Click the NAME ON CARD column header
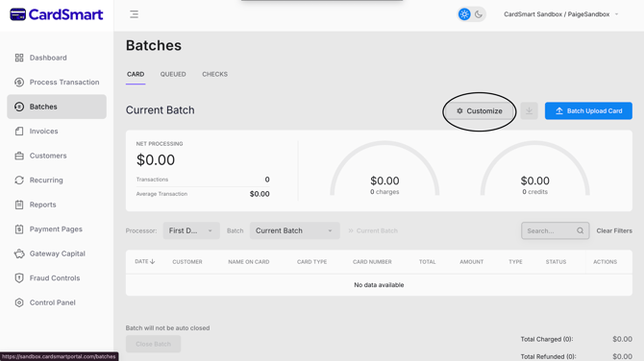This screenshot has height=361, width=644. tap(249, 262)
